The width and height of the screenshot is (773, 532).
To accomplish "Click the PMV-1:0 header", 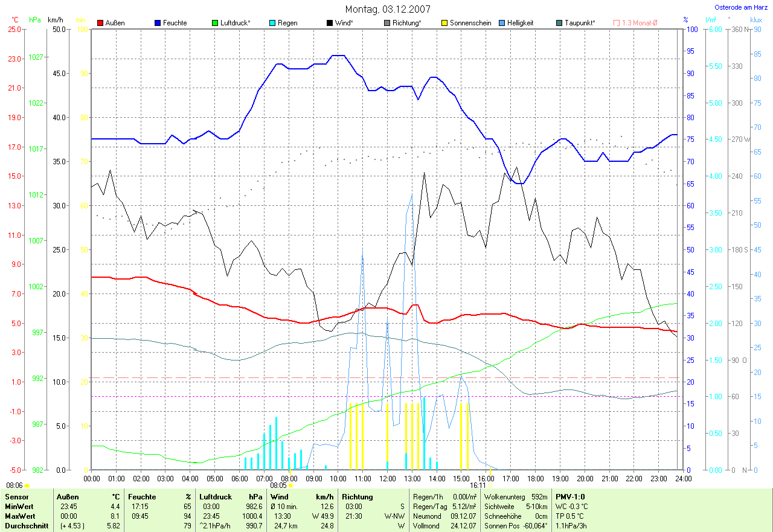I will (570, 496).
